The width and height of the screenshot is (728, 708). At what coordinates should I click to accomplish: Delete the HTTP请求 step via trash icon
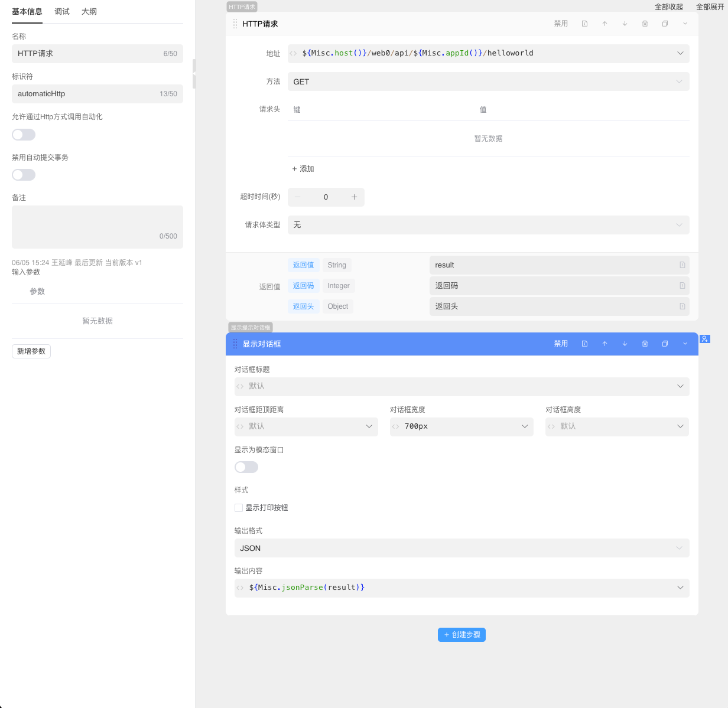[x=645, y=24]
